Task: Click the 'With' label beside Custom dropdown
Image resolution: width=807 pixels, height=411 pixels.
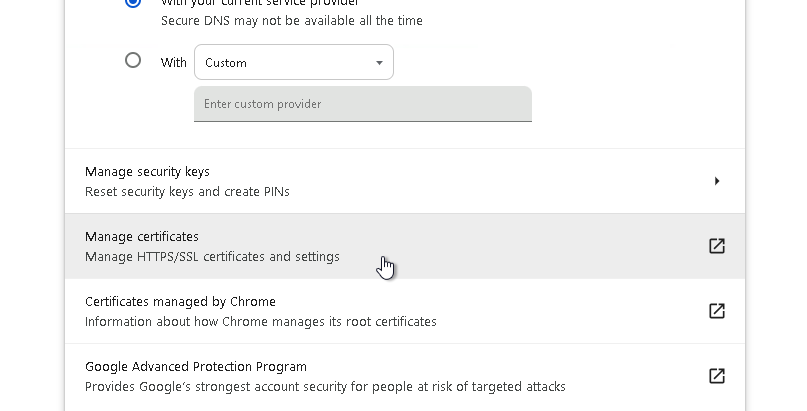Action: point(174,62)
